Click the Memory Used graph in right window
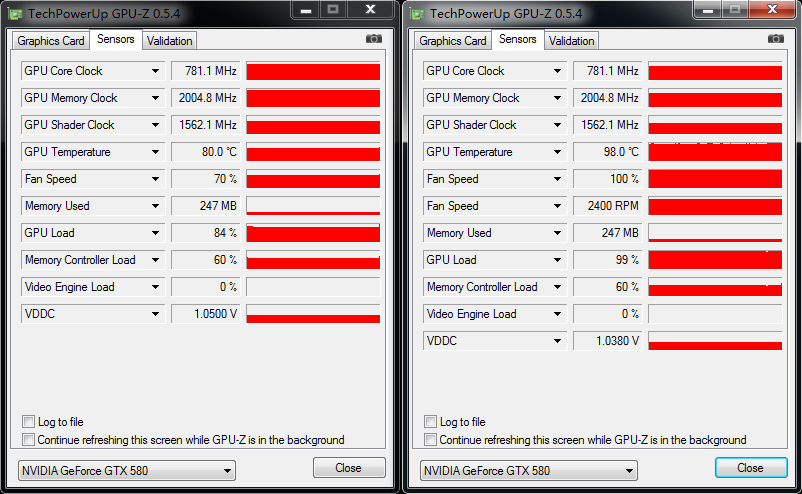 click(715, 233)
